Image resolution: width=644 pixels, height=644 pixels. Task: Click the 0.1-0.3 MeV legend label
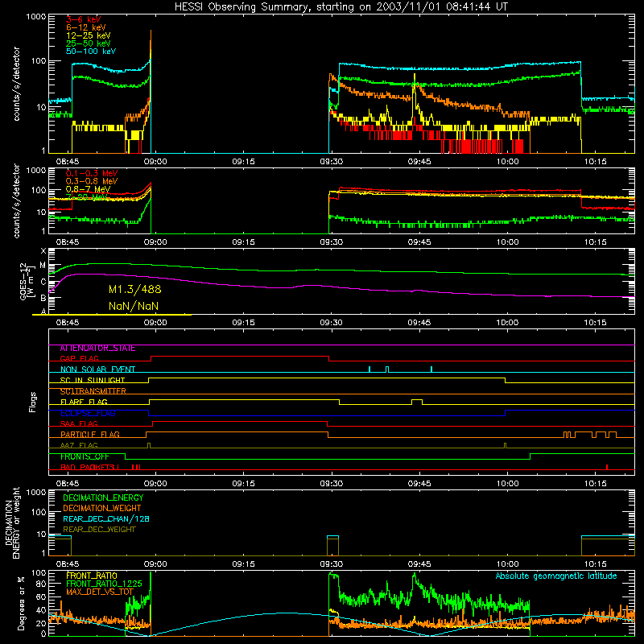(x=92, y=173)
